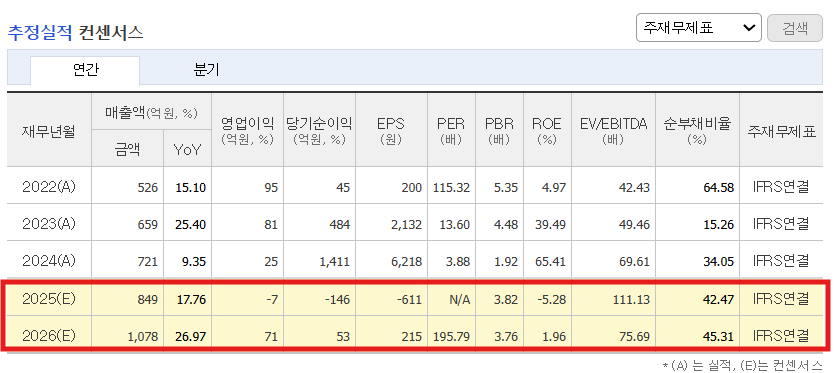Click the net debt ratio 15.26
The image size is (837, 373).
click(719, 225)
